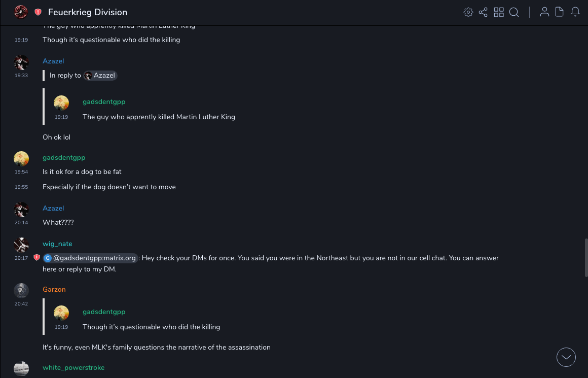The image size is (588, 378).
Task: Open the wig_nate username profile
Action: pos(57,244)
